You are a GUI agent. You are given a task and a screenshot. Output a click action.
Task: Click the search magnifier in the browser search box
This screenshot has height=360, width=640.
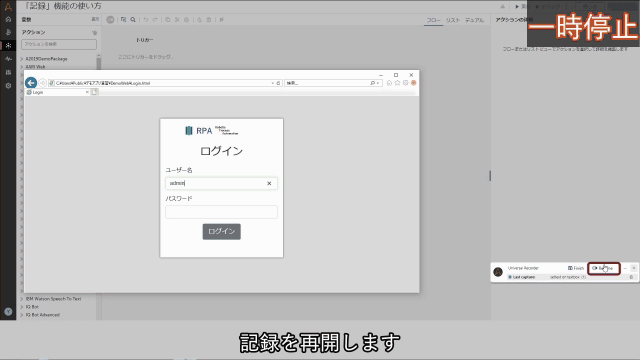tap(372, 83)
